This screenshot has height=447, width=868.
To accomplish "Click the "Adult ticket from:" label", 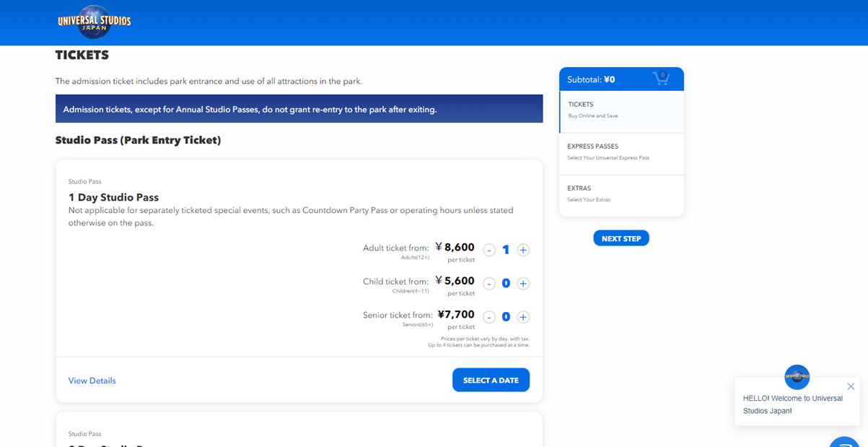I will pyautogui.click(x=395, y=248).
